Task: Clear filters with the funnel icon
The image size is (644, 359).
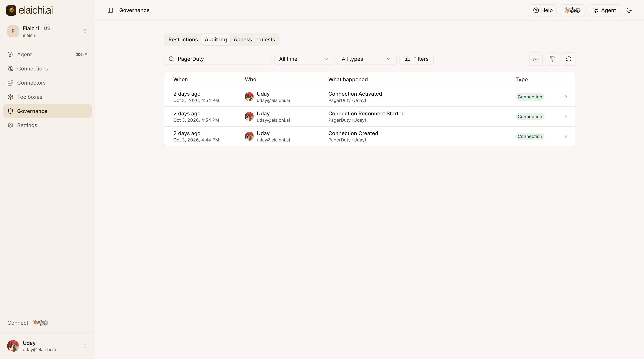Action: point(552,59)
